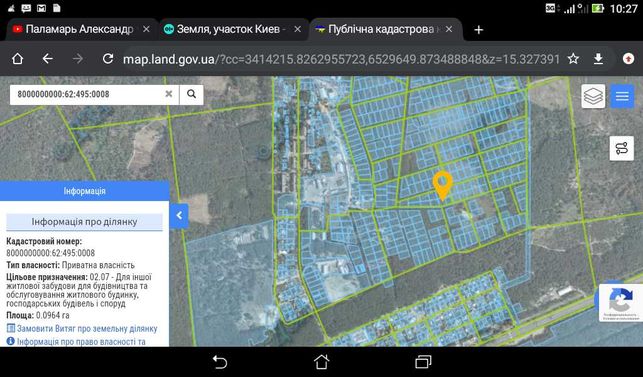Image resolution: width=643 pixels, height=377 pixels.
Task: Switch to Паламарь Александр tab
Action: (x=79, y=29)
